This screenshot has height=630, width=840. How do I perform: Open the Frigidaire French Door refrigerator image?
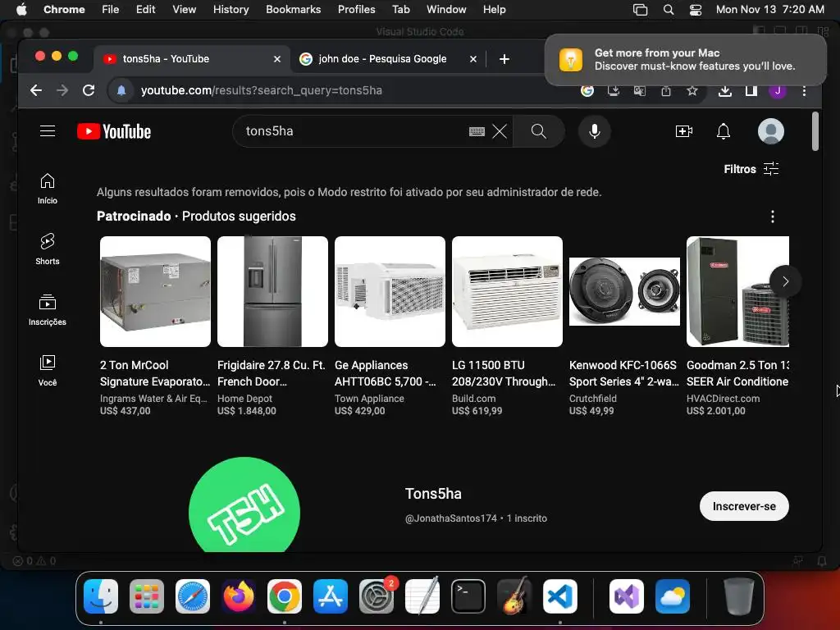(272, 291)
